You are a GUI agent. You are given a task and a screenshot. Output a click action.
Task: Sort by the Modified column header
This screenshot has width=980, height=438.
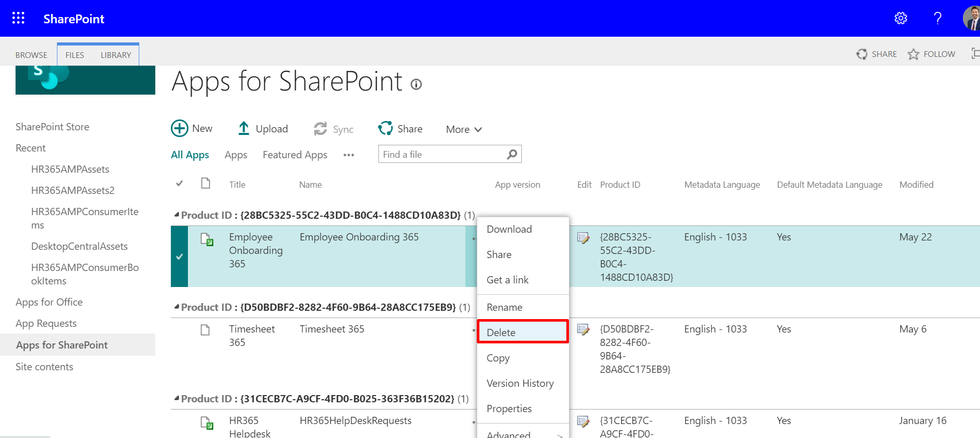pyautogui.click(x=916, y=185)
